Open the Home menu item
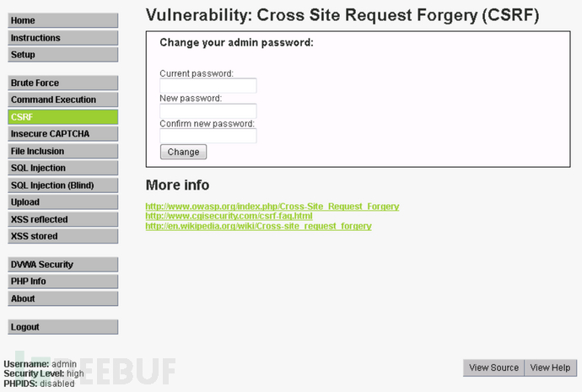Screen dimensions: 582x392 click(62, 20)
